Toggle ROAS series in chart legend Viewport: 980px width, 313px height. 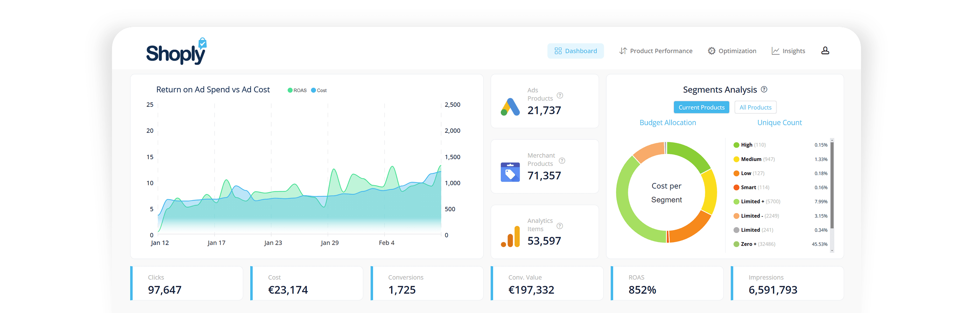point(297,90)
